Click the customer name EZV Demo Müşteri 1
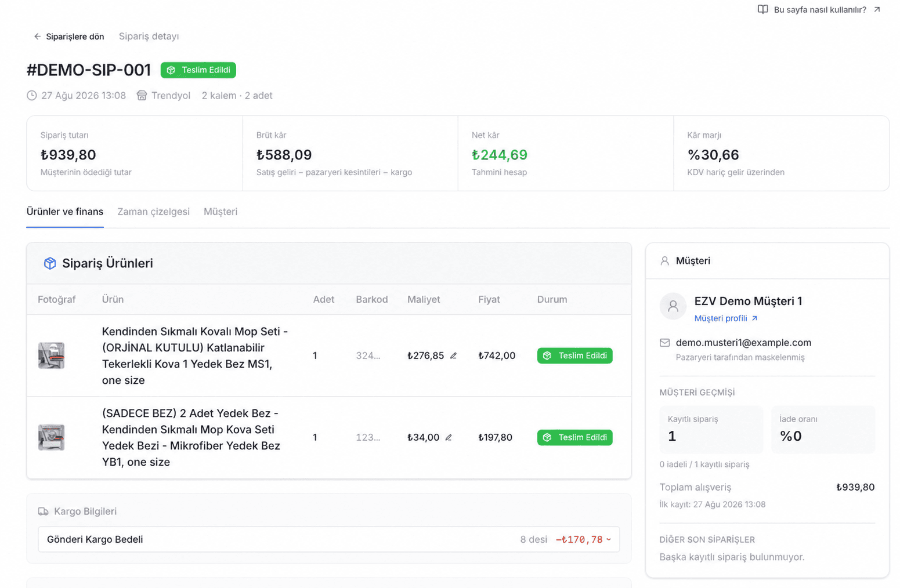Image resolution: width=900 pixels, height=588 pixels. pyautogui.click(x=749, y=302)
